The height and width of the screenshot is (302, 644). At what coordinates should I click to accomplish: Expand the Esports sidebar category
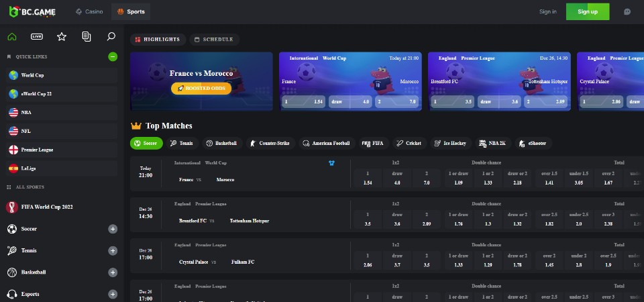click(x=113, y=294)
